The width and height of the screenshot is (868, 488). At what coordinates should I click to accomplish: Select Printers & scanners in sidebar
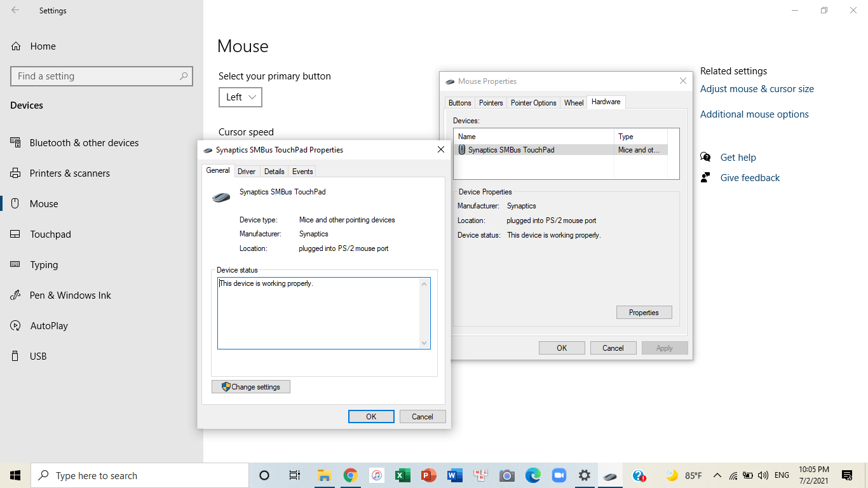[x=78, y=173]
